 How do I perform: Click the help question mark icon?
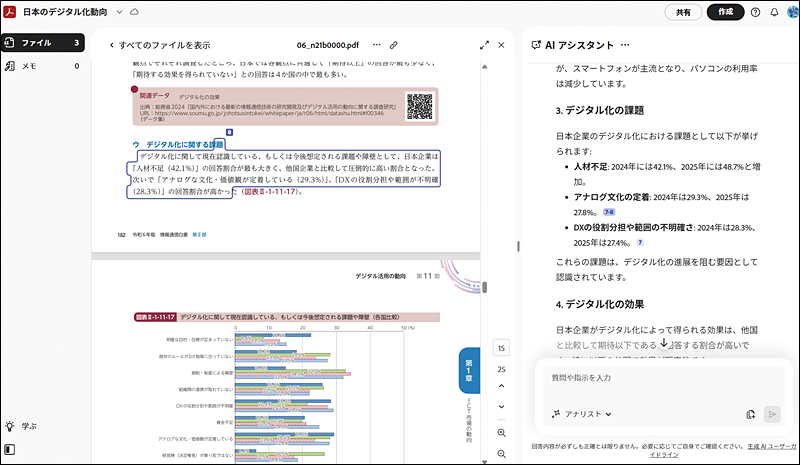pyautogui.click(x=755, y=12)
